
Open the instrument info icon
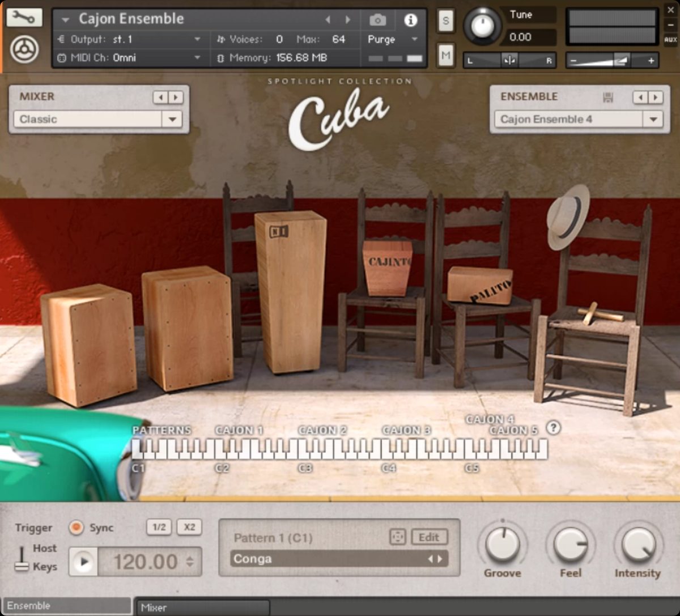[x=410, y=20]
